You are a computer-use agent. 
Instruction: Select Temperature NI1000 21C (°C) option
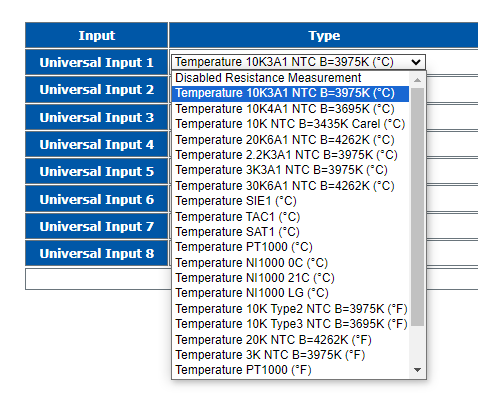[x=290, y=278]
